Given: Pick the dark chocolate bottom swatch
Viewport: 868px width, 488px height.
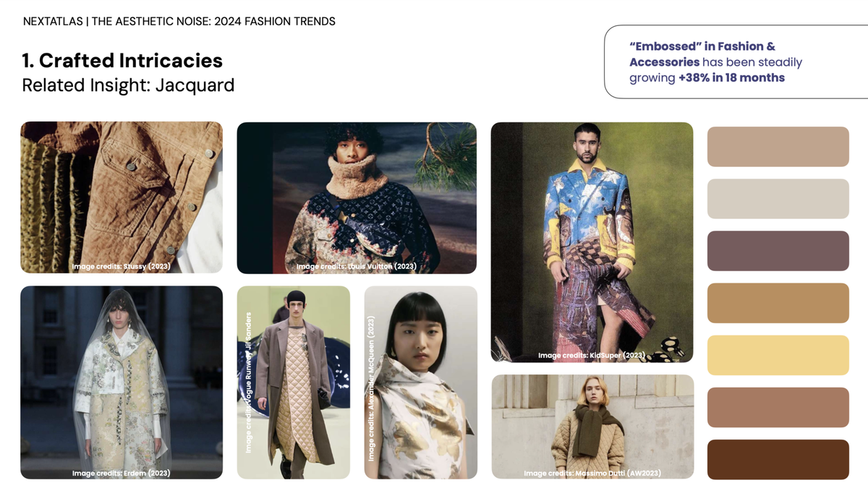Looking at the screenshot, I should (778, 459).
